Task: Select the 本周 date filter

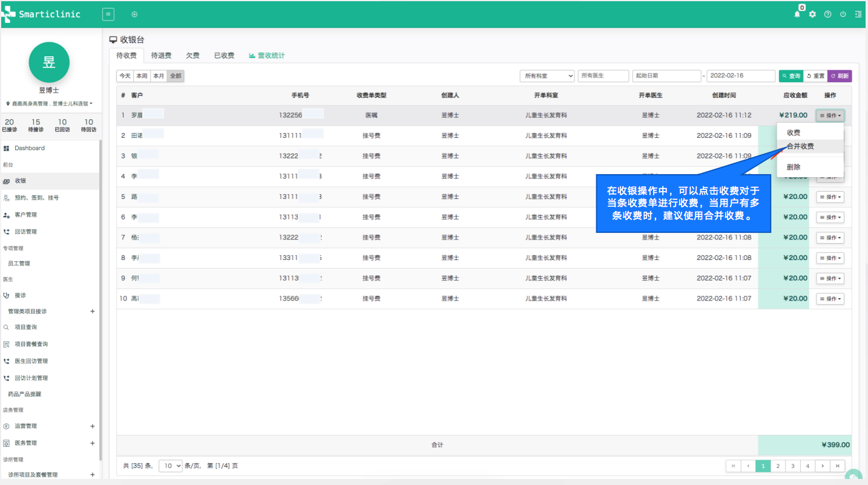Action: pyautogui.click(x=142, y=76)
